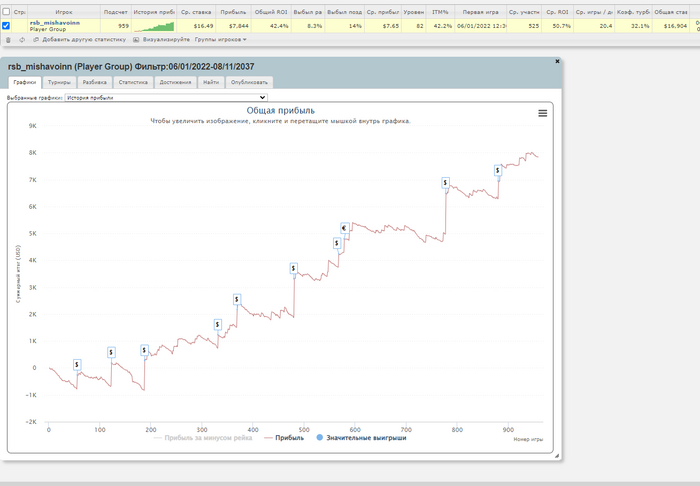Screen dimensions: 700x486
Task: Sort by the ITM% column header
Action: click(x=440, y=12)
